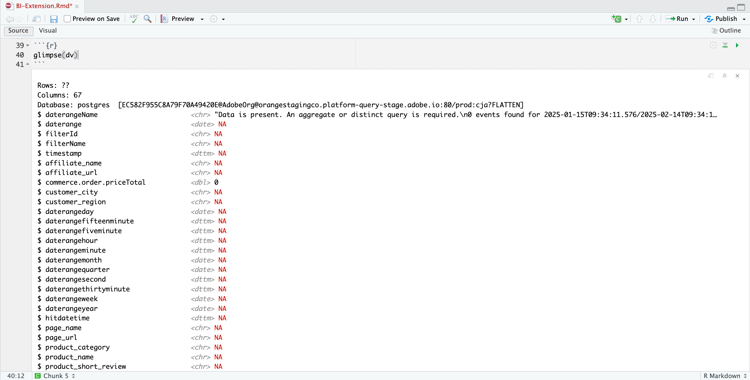Click the daterangequarter output row

click(x=132, y=269)
